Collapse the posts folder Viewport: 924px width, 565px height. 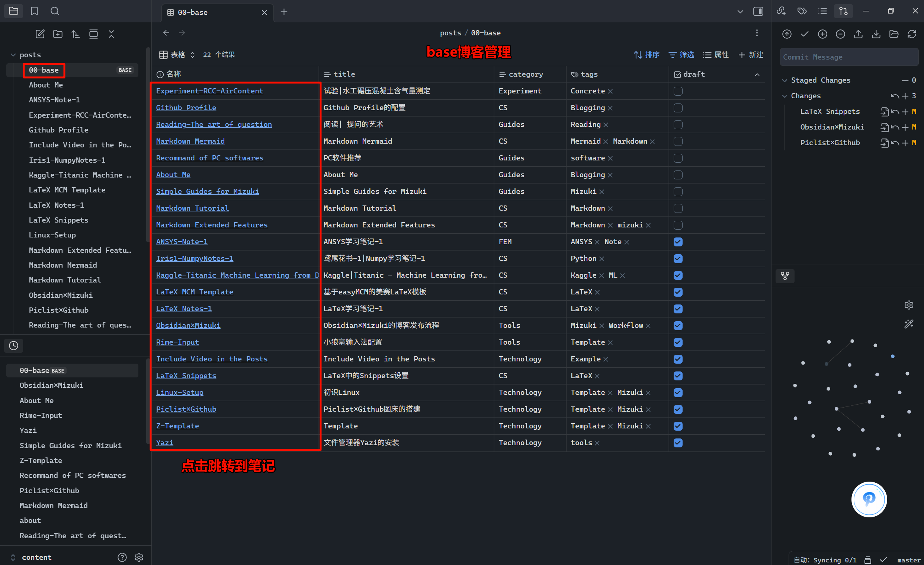(x=13, y=55)
